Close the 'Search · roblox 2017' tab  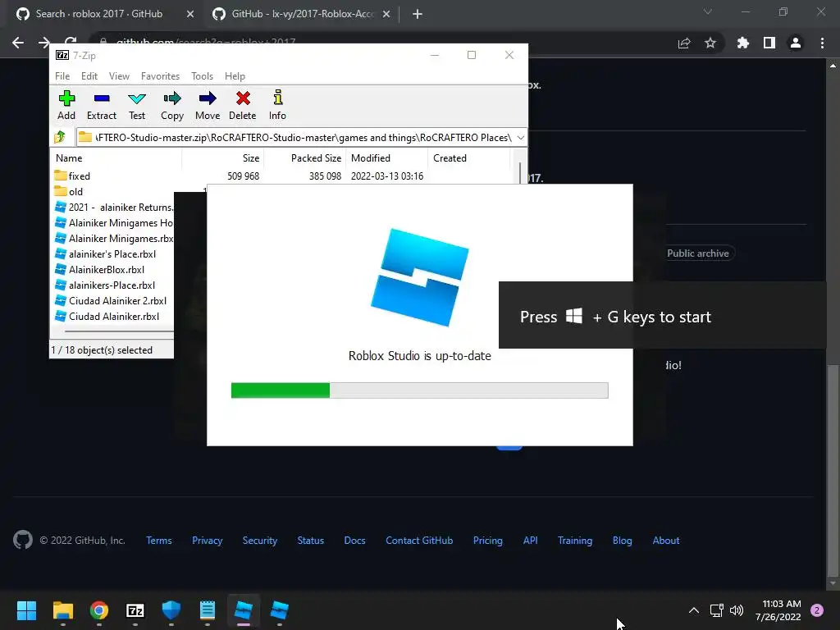[x=190, y=14]
